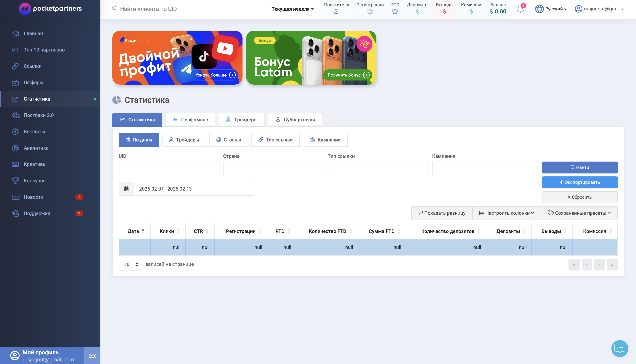Select the Страны sub-tab
The width and height of the screenshot is (636, 364).
(229, 140)
